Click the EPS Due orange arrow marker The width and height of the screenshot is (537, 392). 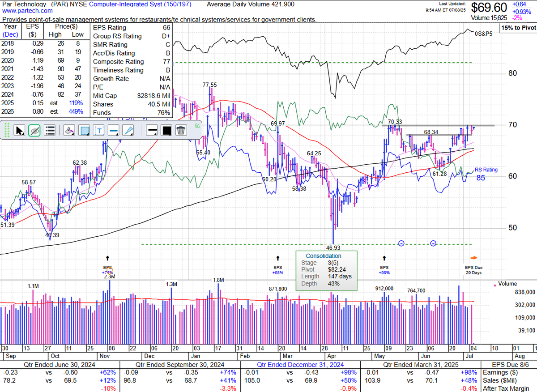pos(473,258)
